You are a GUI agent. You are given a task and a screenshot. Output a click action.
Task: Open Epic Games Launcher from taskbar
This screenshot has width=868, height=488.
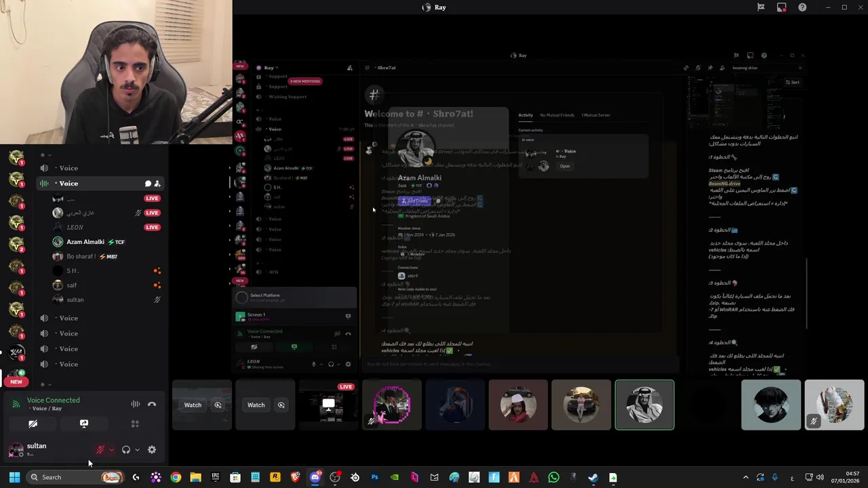pyautogui.click(x=216, y=477)
